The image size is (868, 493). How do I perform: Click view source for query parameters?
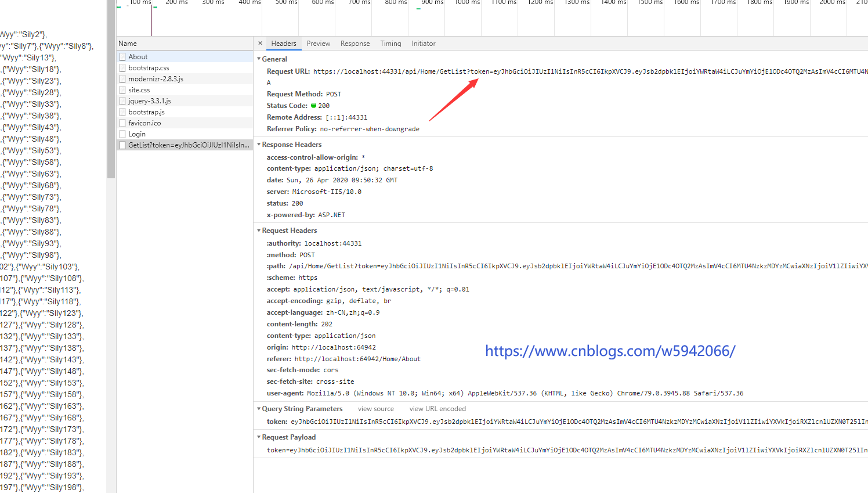point(375,409)
